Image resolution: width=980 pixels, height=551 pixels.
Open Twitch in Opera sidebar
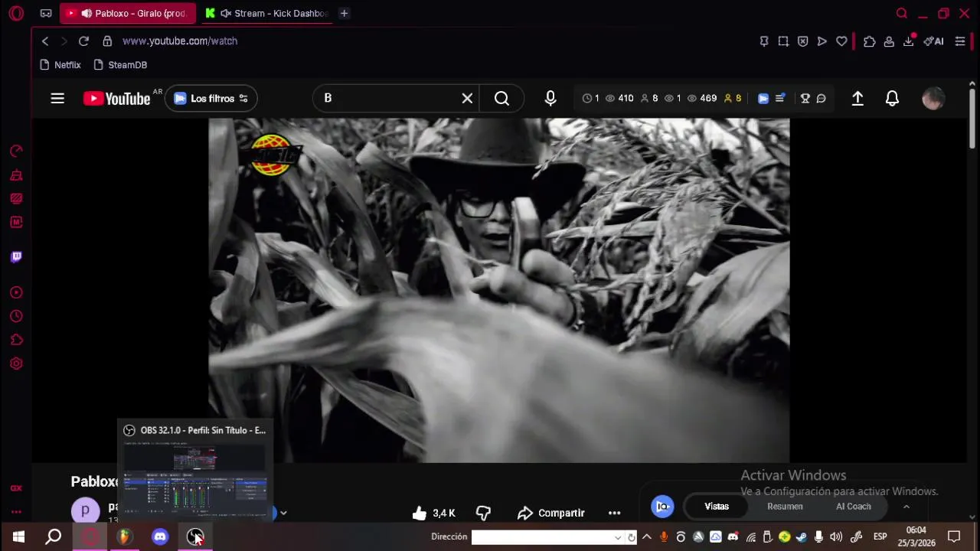click(16, 257)
